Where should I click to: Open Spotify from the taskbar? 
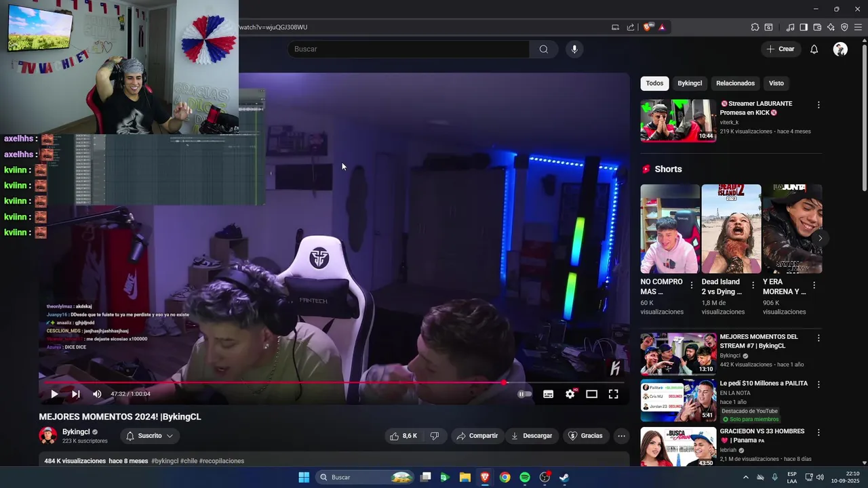click(x=525, y=477)
